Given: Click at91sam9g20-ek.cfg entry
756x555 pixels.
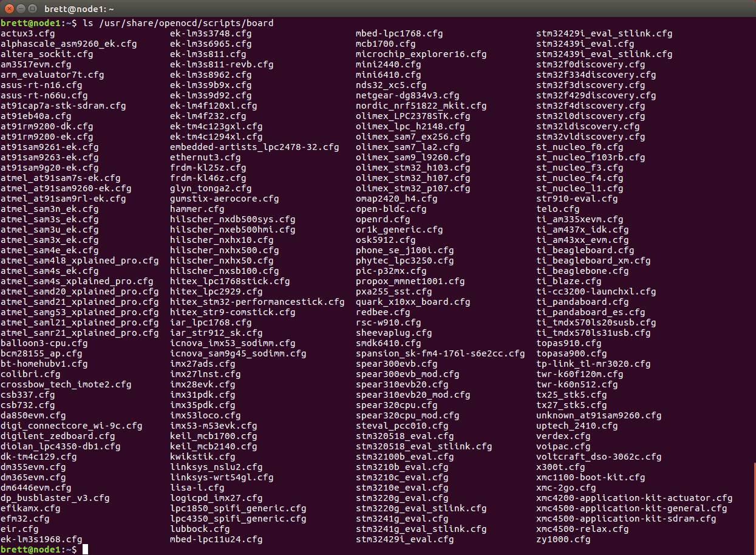Looking at the screenshot, I should click(x=50, y=168).
